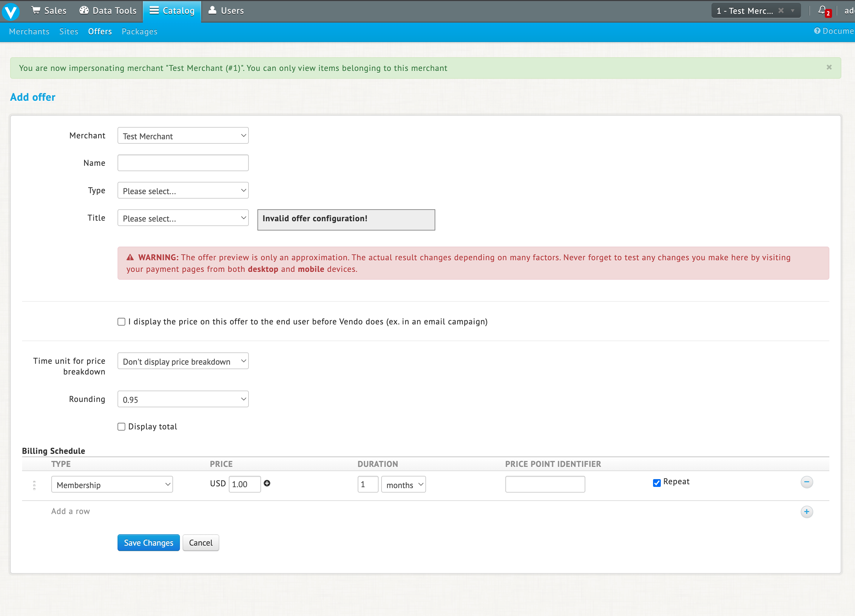Expand the Rounding dropdown showing 0.95
855x616 pixels.
(x=183, y=399)
